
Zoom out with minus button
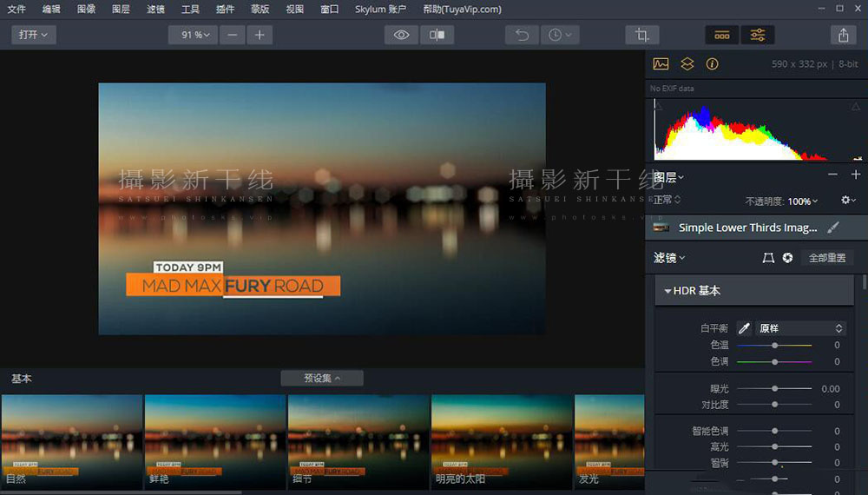[232, 35]
